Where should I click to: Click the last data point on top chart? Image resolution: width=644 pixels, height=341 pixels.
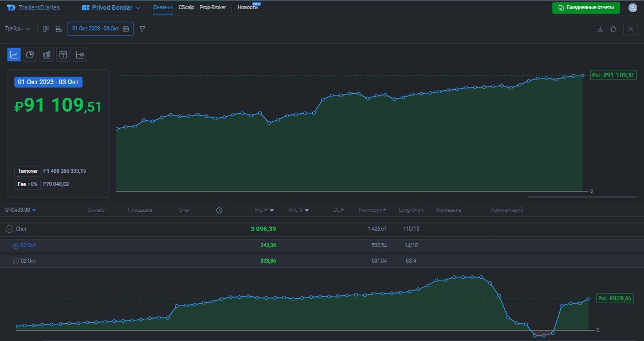(x=582, y=76)
